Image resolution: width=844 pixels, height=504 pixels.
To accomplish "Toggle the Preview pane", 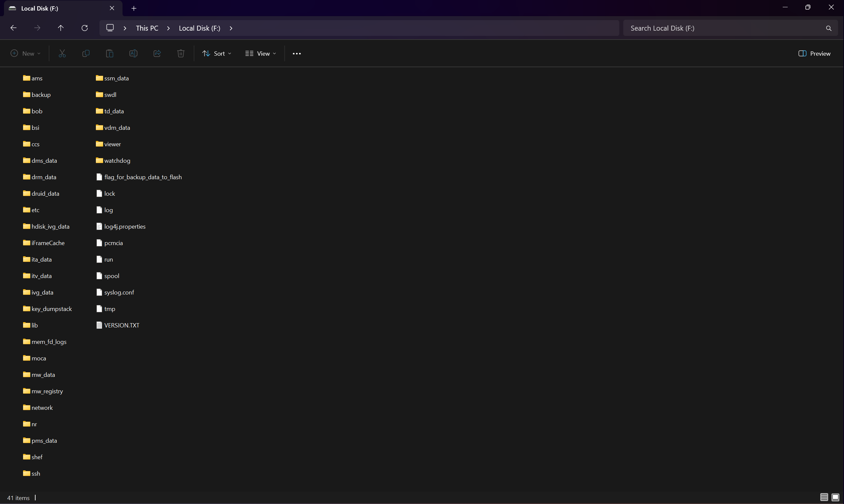I will (x=814, y=54).
